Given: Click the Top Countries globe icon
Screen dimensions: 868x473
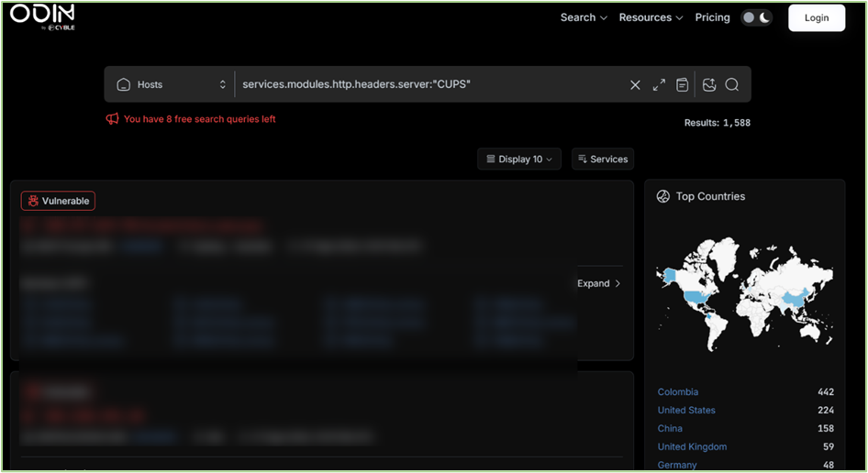Looking at the screenshot, I should 662,196.
